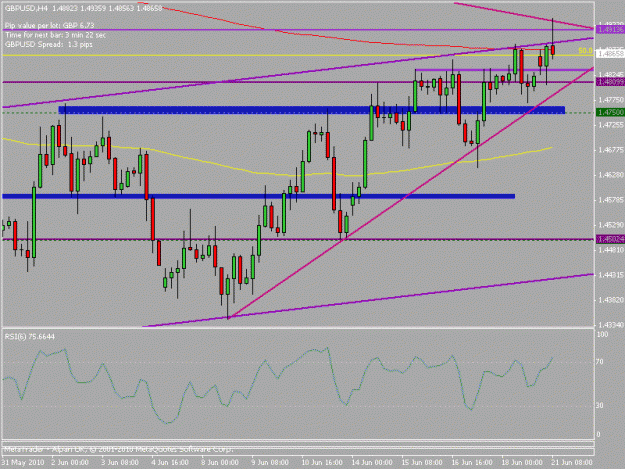Image resolution: width=625 pixels, height=469 pixels.
Task: Click the 1.43820 price axis label
Action: pyautogui.click(x=611, y=300)
